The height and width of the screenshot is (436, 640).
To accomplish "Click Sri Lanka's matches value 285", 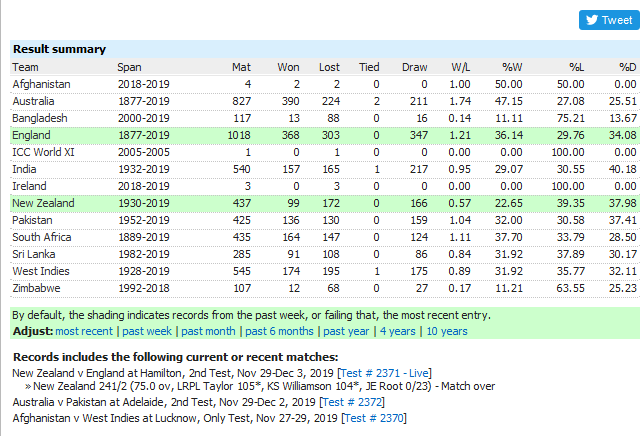I will click(242, 254).
